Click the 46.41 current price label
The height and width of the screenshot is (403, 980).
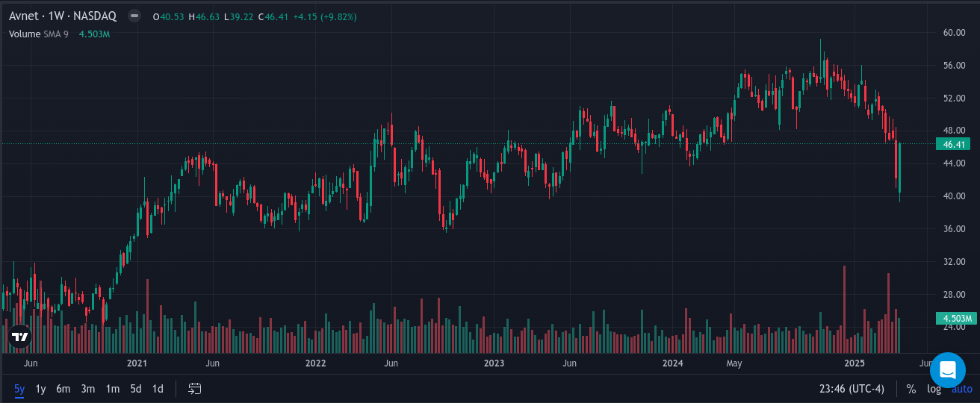click(953, 144)
